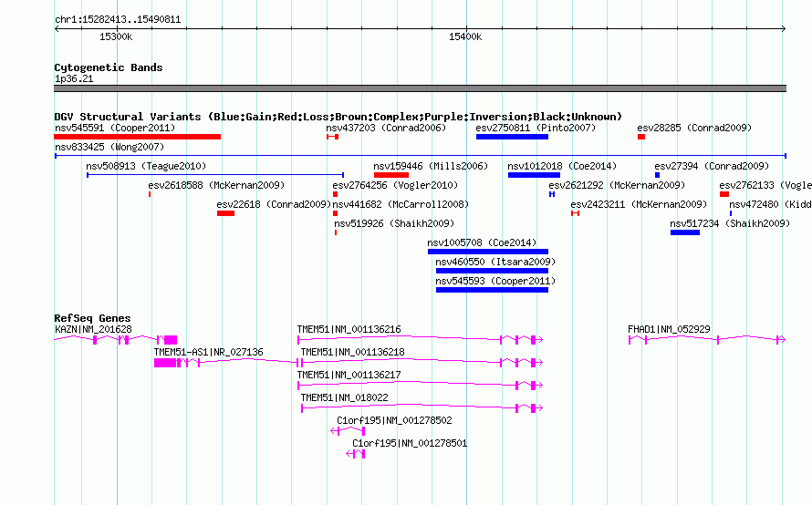Click the nsv545591 (Cooper2011) red loss bar
Viewport: 812px width, 505px height.
(137, 137)
